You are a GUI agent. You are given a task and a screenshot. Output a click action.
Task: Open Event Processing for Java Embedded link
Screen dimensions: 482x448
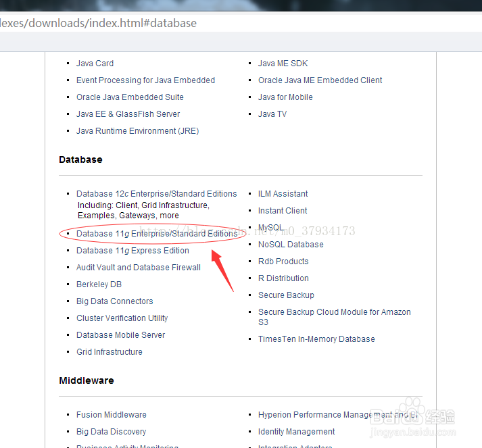tap(146, 80)
